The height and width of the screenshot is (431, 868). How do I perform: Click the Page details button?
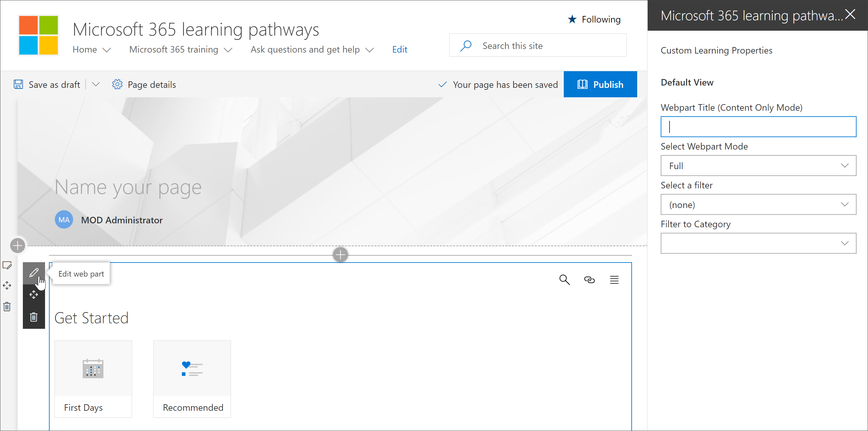(x=145, y=84)
